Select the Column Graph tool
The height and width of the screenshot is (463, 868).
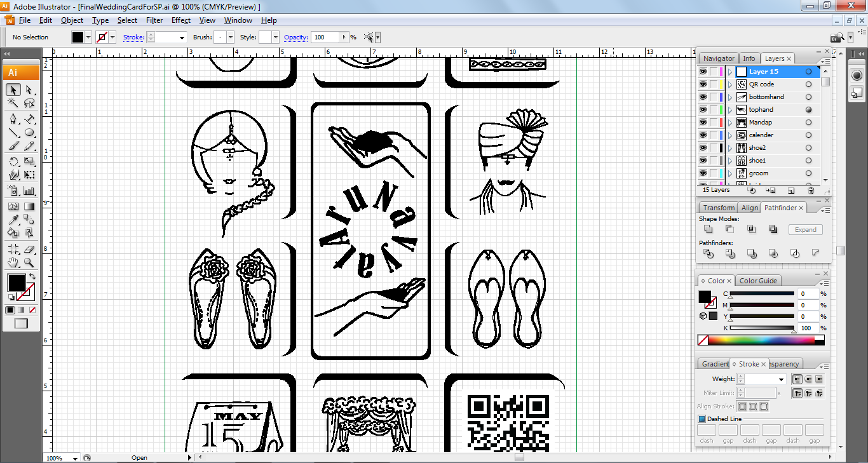(x=29, y=190)
